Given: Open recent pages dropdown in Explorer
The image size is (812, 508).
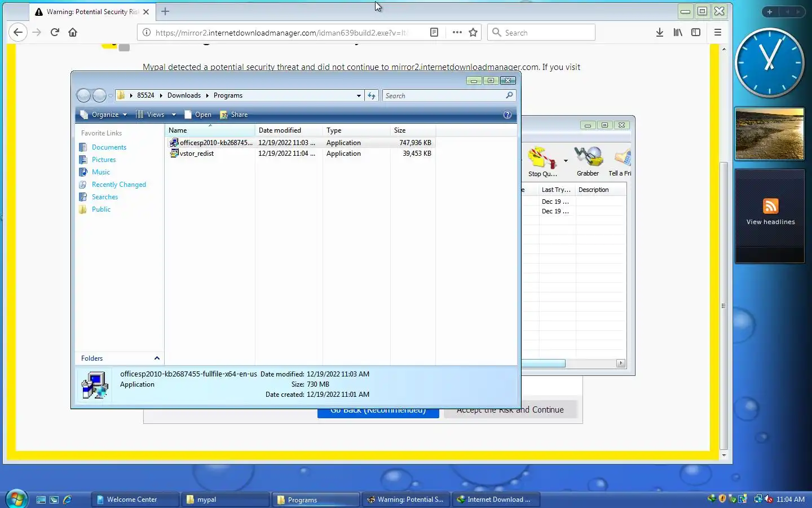Looking at the screenshot, I should pyautogui.click(x=110, y=95).
